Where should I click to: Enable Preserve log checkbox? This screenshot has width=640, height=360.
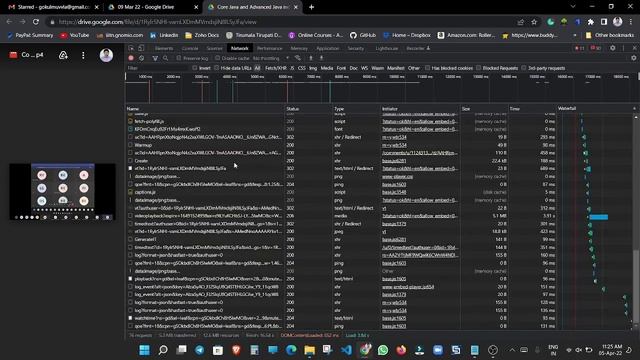(x=179, y=58)
